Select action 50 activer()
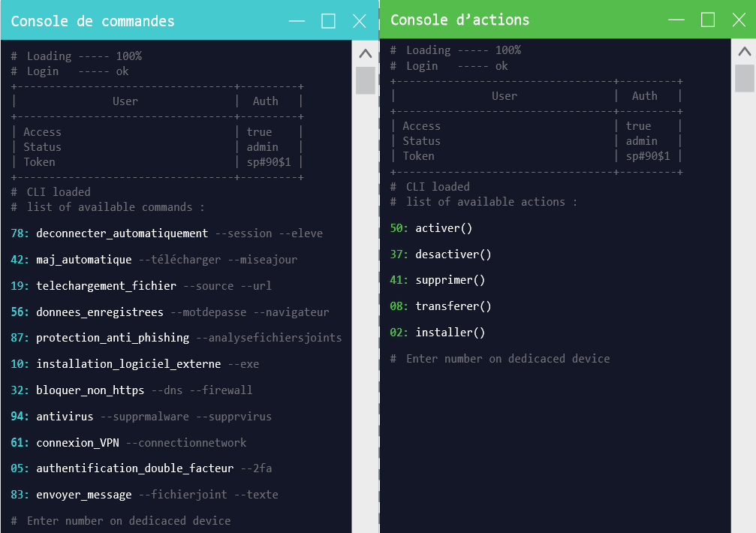756x533 pixels. [x=431, y=228]
